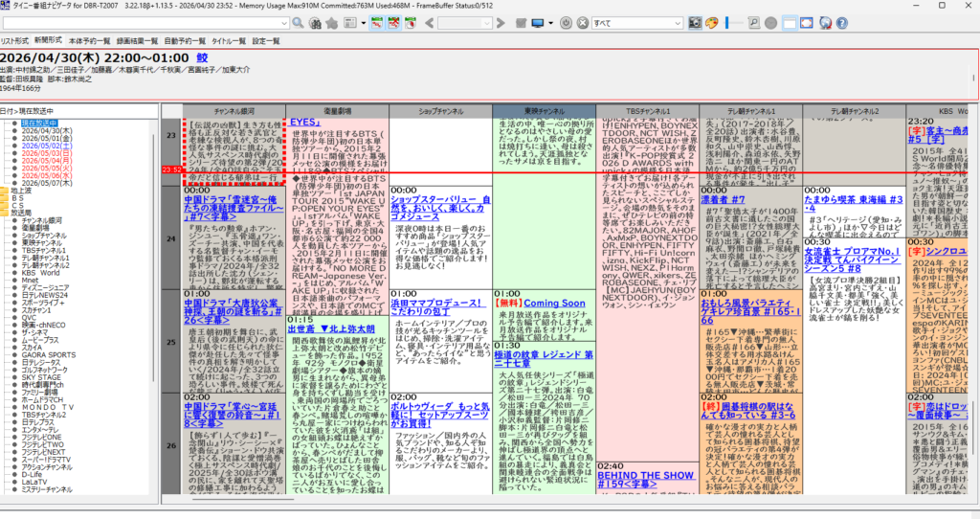Screen dimensions: 980x519
Task: Click the magnifier search icon in the toolbar
Action: pyautogui.click(x=298, y=23)
